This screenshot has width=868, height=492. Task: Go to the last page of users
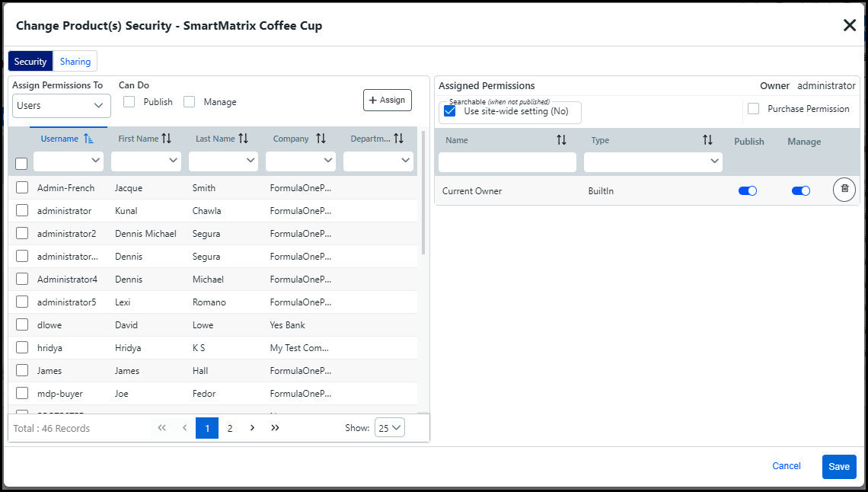(275, 428)
